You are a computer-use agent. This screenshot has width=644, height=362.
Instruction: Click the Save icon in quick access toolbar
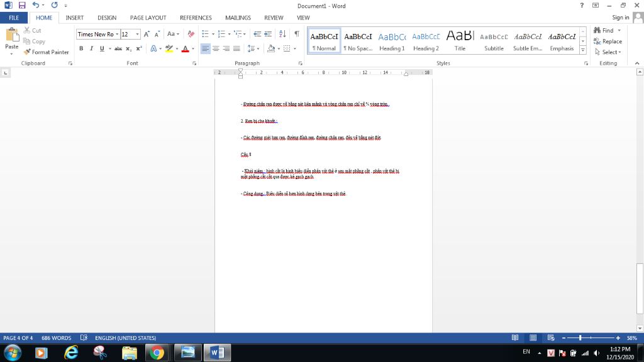point(22,5)
